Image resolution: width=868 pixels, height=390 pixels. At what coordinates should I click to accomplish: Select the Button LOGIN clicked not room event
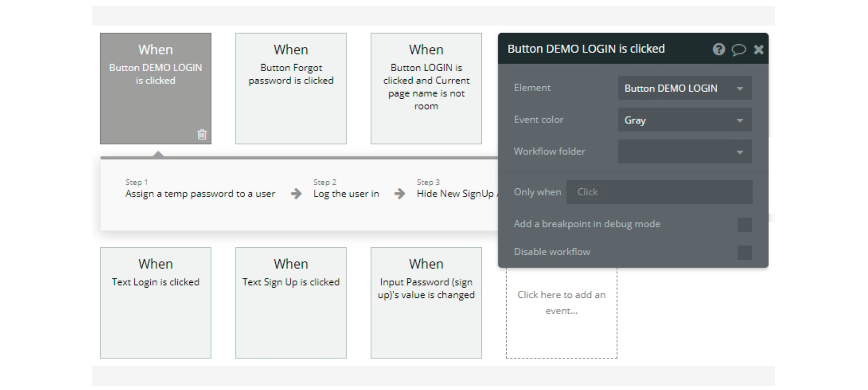[x=426, y=88]
